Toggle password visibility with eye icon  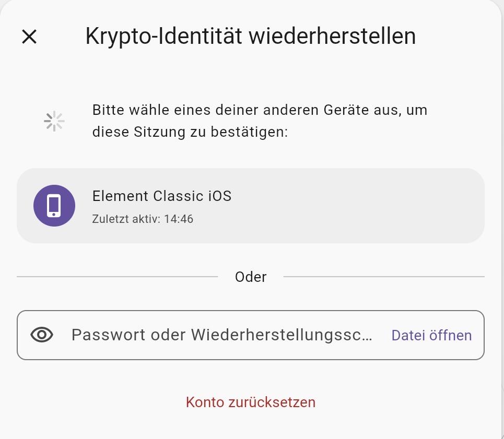[42, 335]
